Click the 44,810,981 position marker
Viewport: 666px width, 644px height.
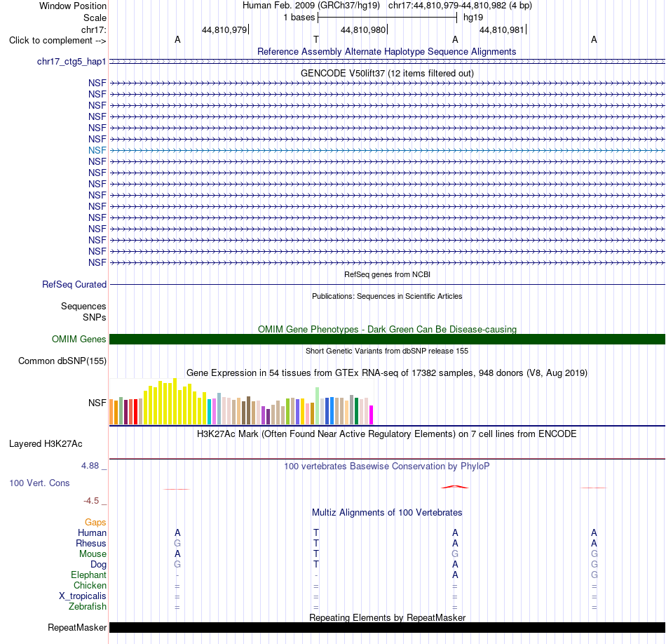point(502,29)
